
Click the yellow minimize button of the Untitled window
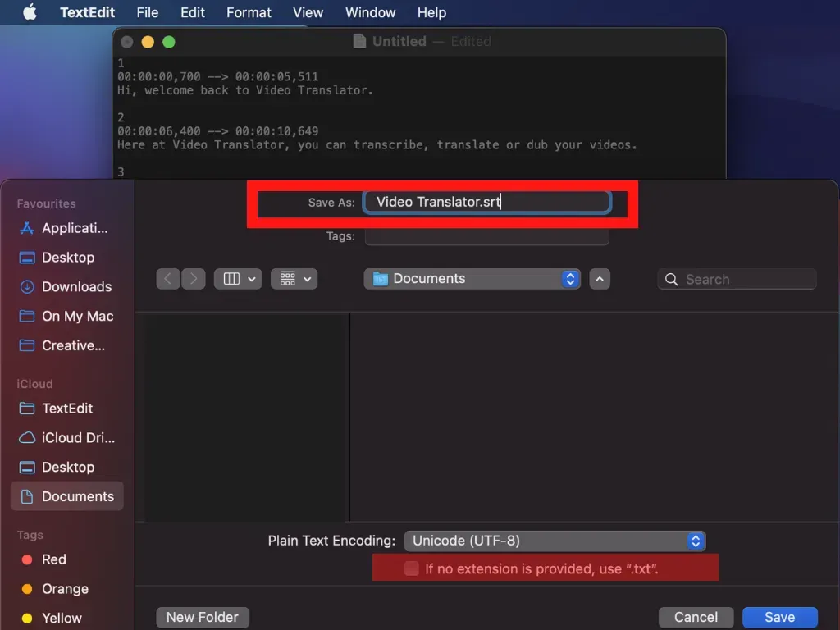[148, 42]
